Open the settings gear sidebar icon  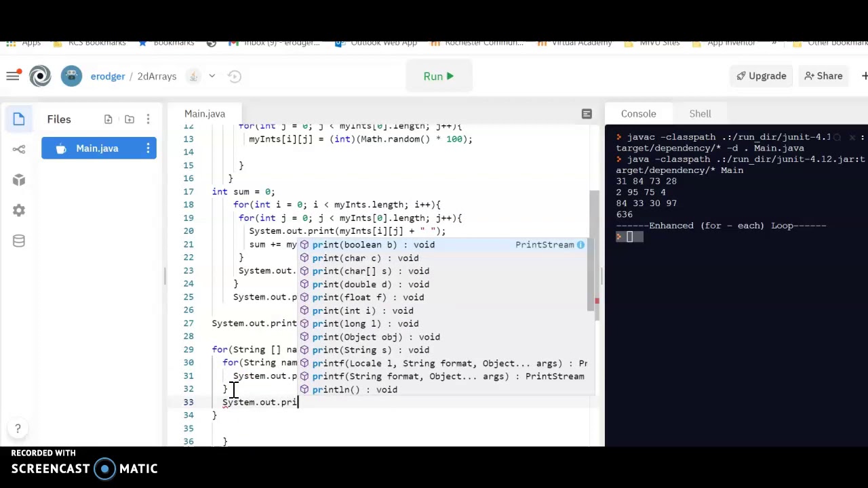point(18,210)
